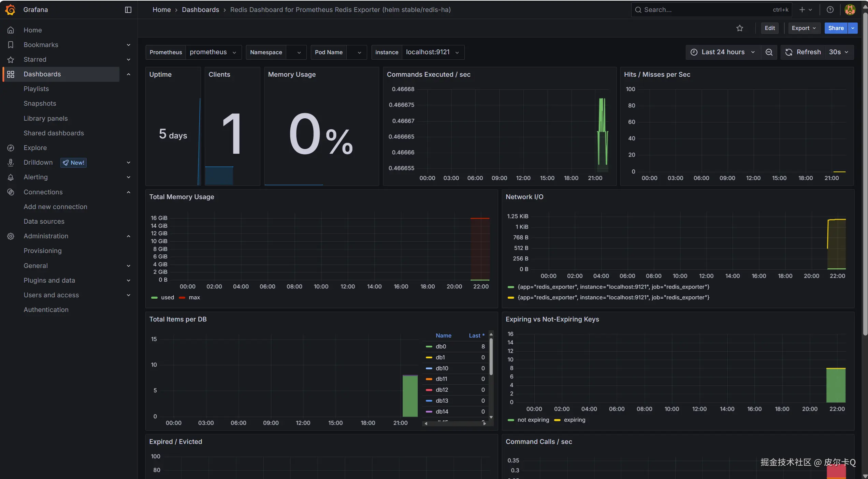Toggle the 'used' series in legend
The image size is (868, 479).
pos(167,297)
